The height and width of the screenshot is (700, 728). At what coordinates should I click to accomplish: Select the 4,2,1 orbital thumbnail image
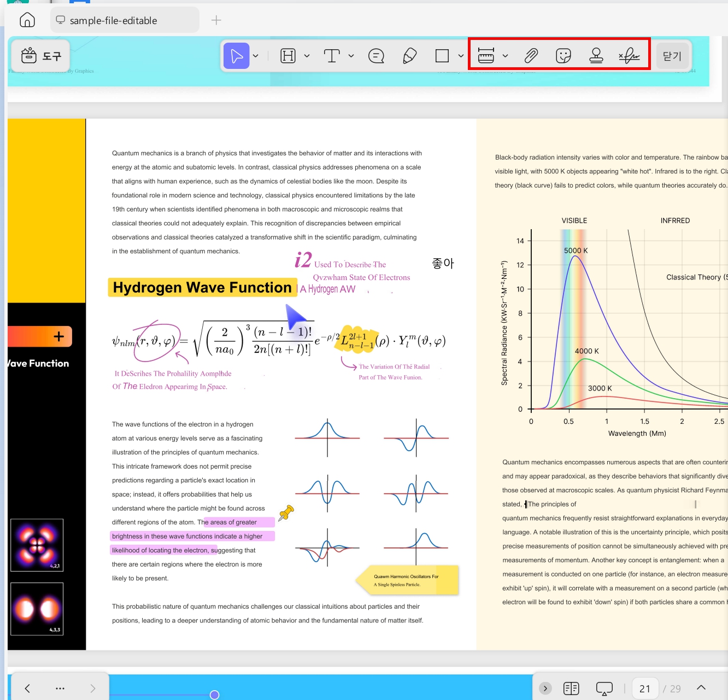37,545
